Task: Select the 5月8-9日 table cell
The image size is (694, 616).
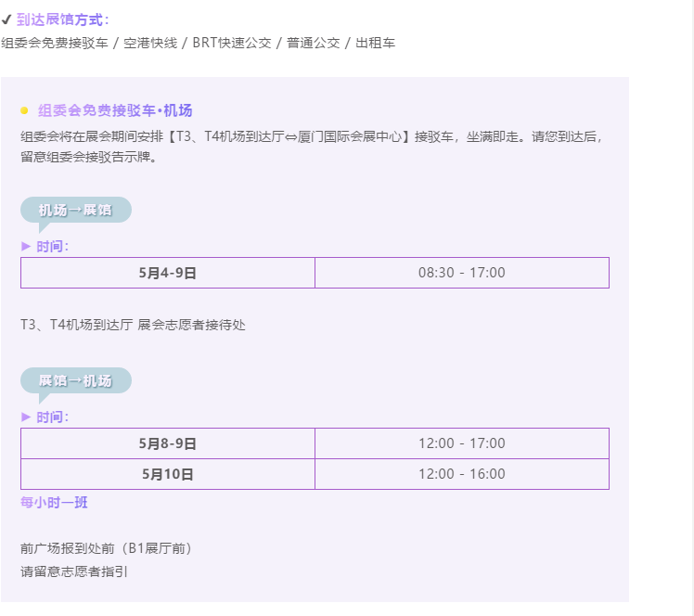Action: (168, 443)
